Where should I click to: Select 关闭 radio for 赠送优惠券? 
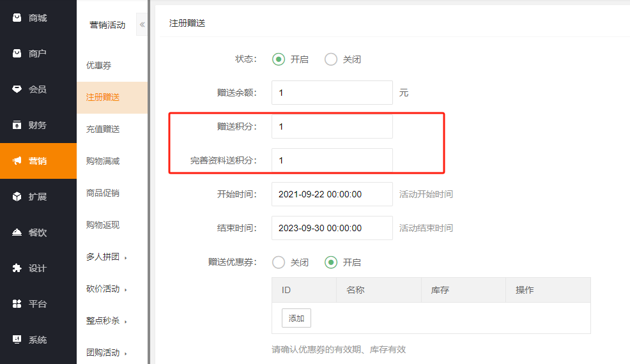(x=278, y=262)
